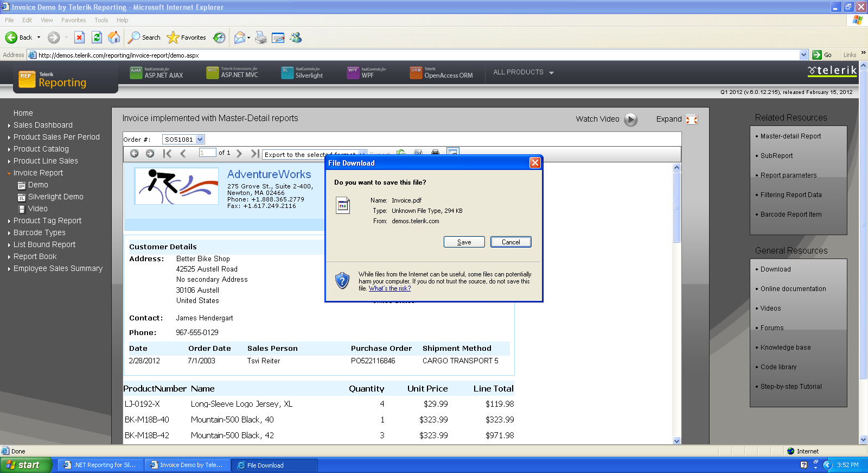Image resolution: width=868 pixels, height=473 pixels.
Task: Open the Master-detail Report link
Action: point(790,136)
